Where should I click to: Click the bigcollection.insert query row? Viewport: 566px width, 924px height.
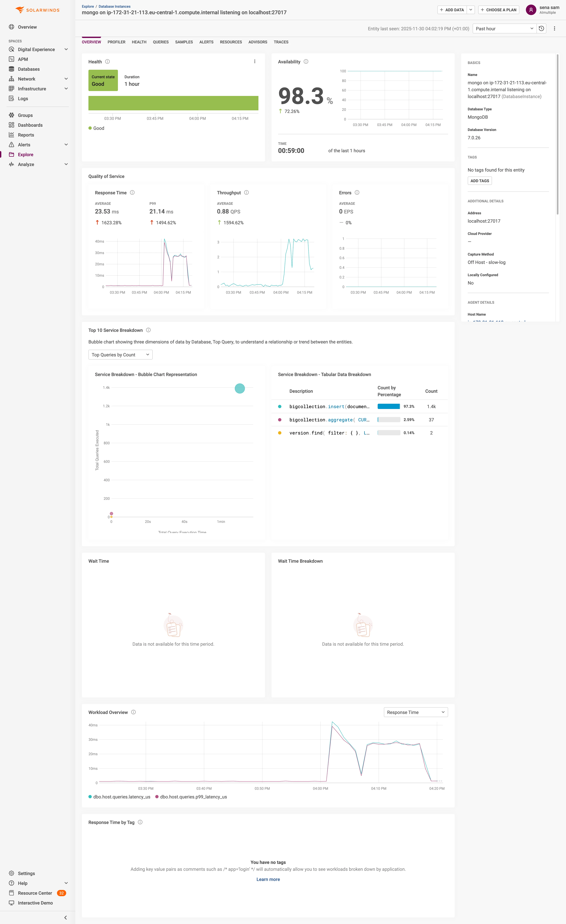[359, 407]
